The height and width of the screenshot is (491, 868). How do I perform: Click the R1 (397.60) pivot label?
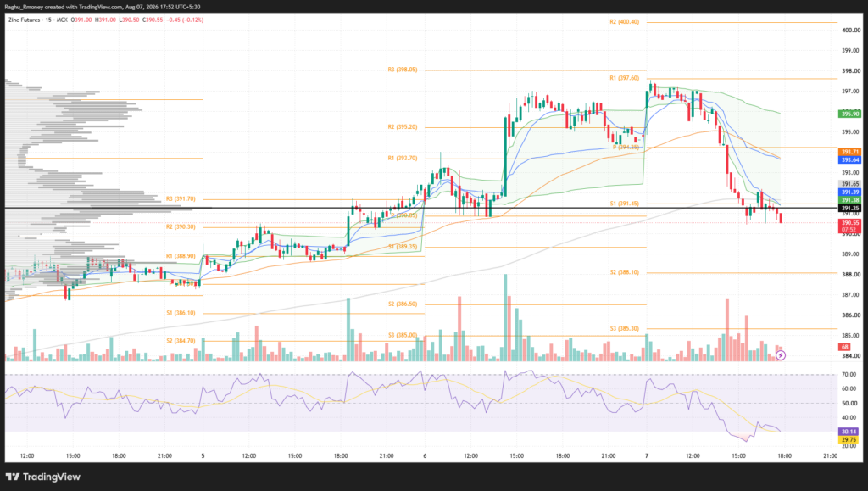click(625, 79)
